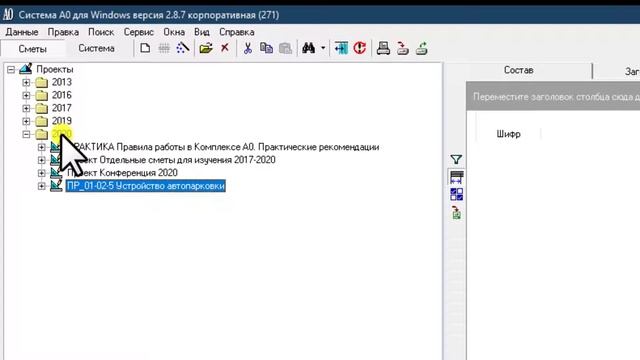The width and height of the screenshot is (640, 360).
Task: Select the 2016 folder label
Action: coord(62,95)
